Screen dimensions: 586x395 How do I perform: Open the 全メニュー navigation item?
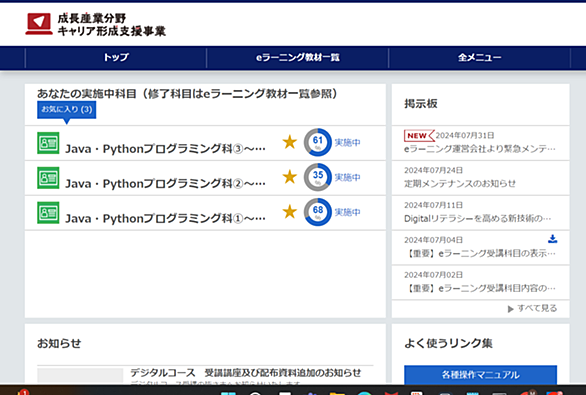479,58
